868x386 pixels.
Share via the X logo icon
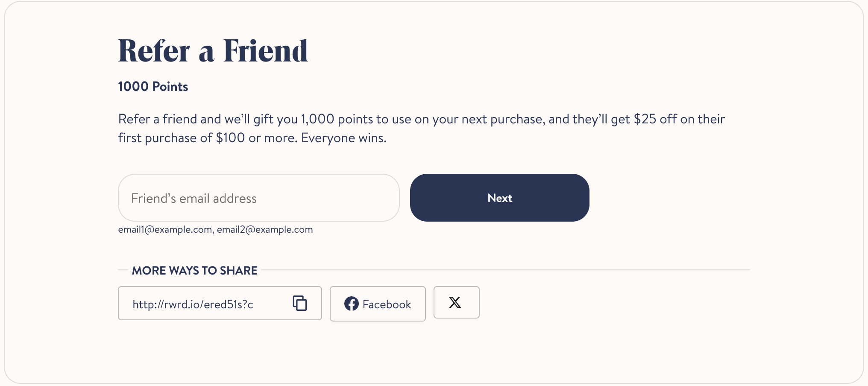[455, 302]
